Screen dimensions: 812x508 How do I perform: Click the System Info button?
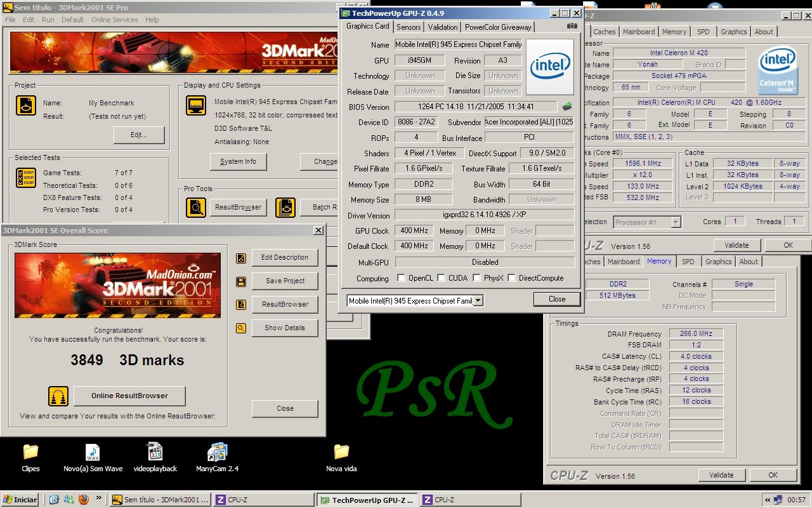coord(238,161)
